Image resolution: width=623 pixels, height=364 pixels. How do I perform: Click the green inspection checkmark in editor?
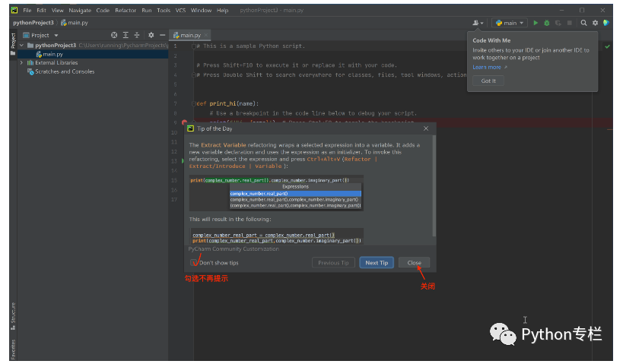[x=607, y=46]
